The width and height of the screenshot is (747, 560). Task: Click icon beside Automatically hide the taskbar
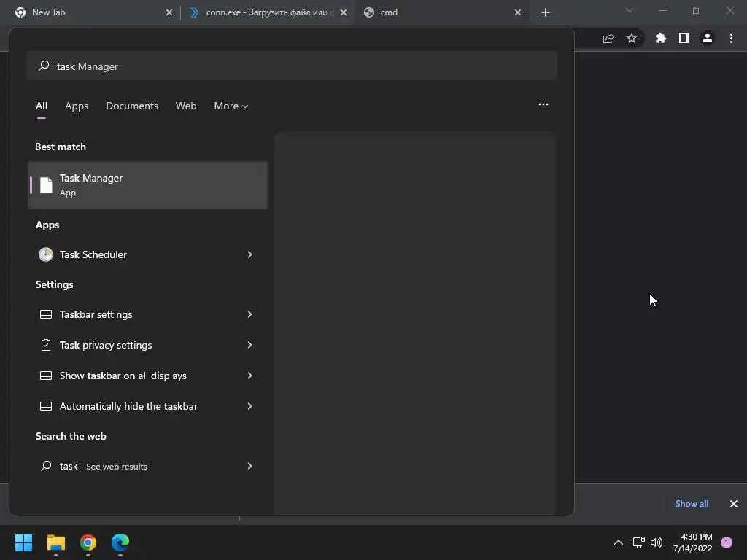(46, 406)
